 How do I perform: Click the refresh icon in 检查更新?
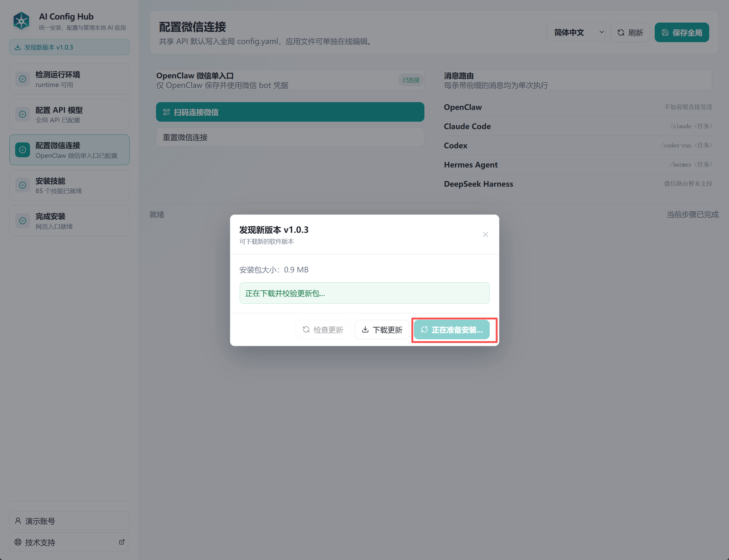[x=306, y=330]
